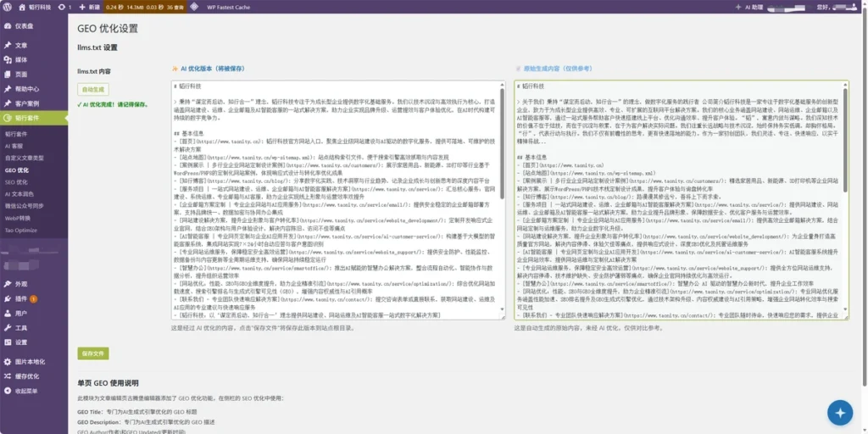The height and width of the screenshot is (434, 868).
Task: Click the blue floating sparkle button
Action: pyautogui.click(x=840, y=413)
